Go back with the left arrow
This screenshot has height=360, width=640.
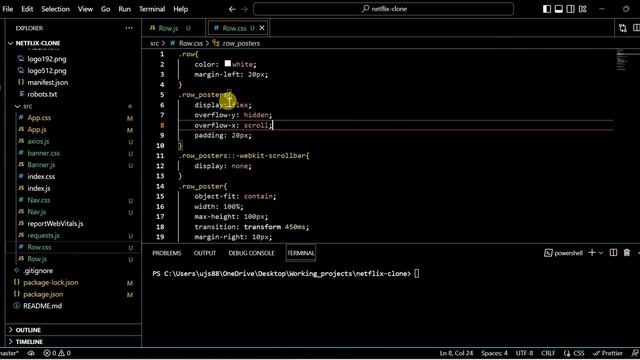[232, 9]
